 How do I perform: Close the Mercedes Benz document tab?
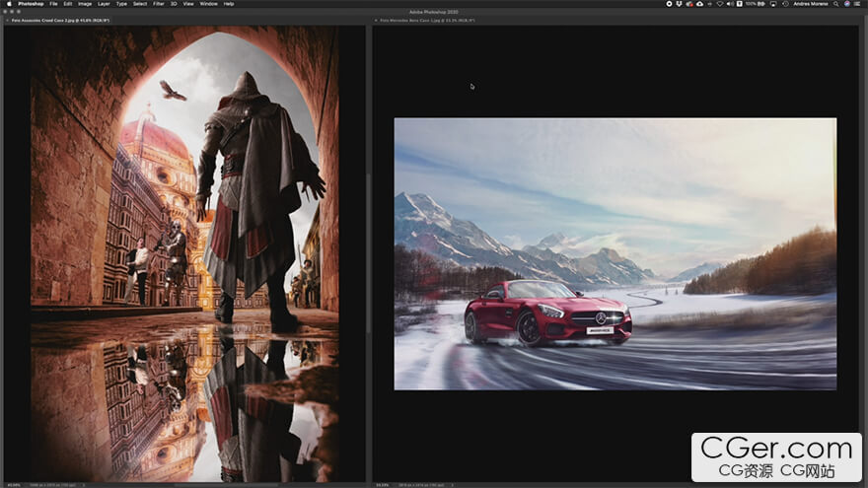pos(376,21)
